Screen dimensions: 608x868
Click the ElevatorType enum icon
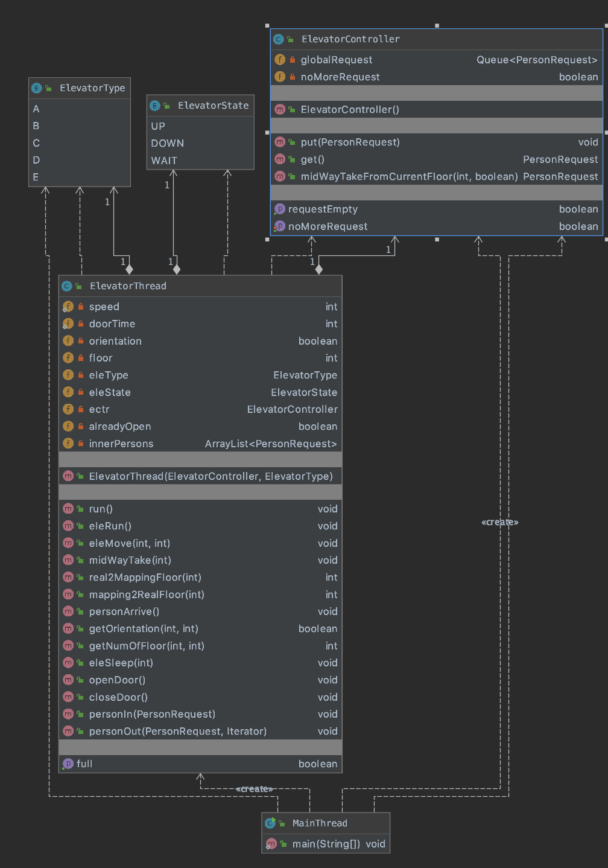click(x=36, y=88)
